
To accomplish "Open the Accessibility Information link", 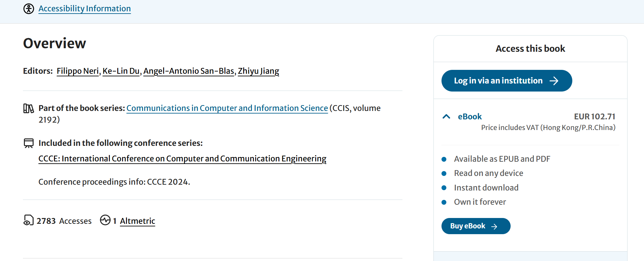I will click(85, 9).
